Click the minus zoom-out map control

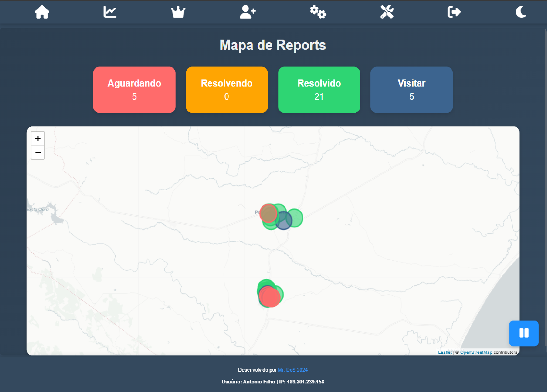(x=38, y=152)
